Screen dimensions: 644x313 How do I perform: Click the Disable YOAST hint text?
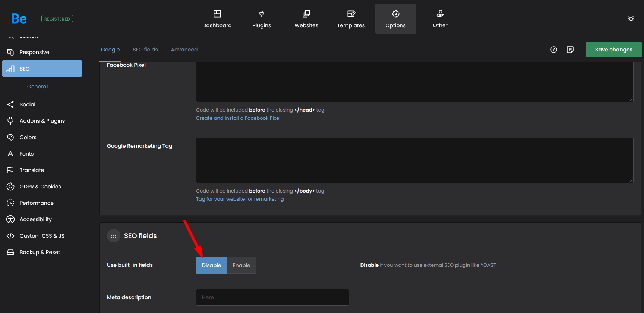(x=428, y=265)
